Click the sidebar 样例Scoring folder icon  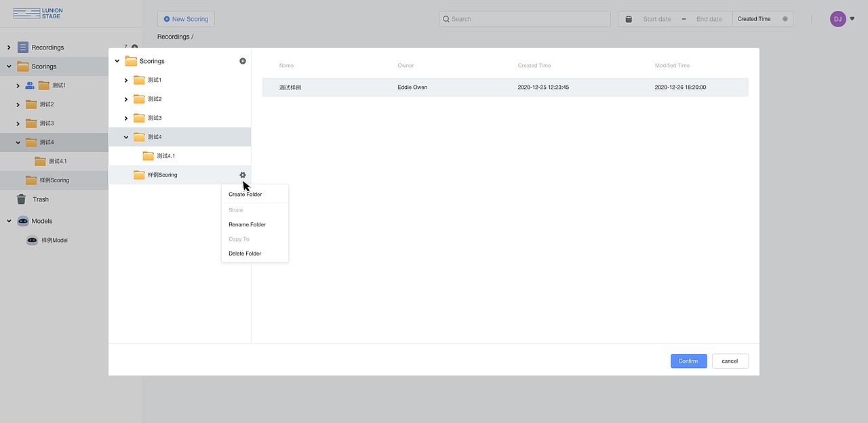pos(31,180)
